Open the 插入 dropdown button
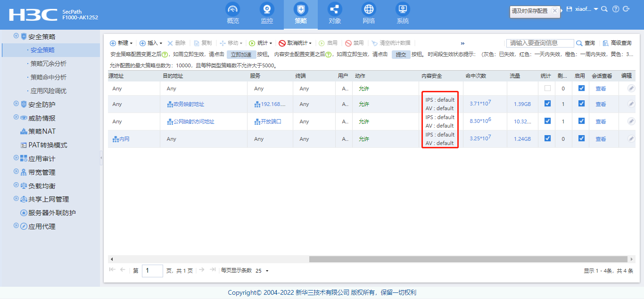The height and width of the screenshot is (299, 644). tap(151, 43)
